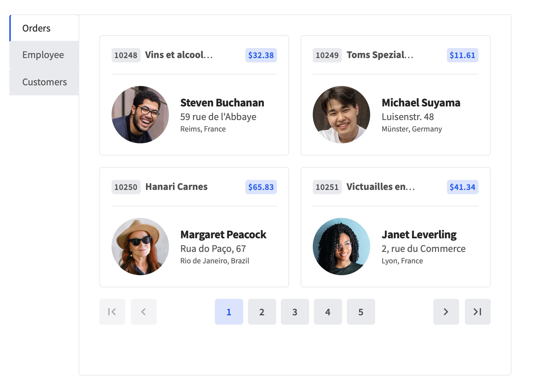Open the Employee tab
Screen dimensions: 533x392
[44, 55]
